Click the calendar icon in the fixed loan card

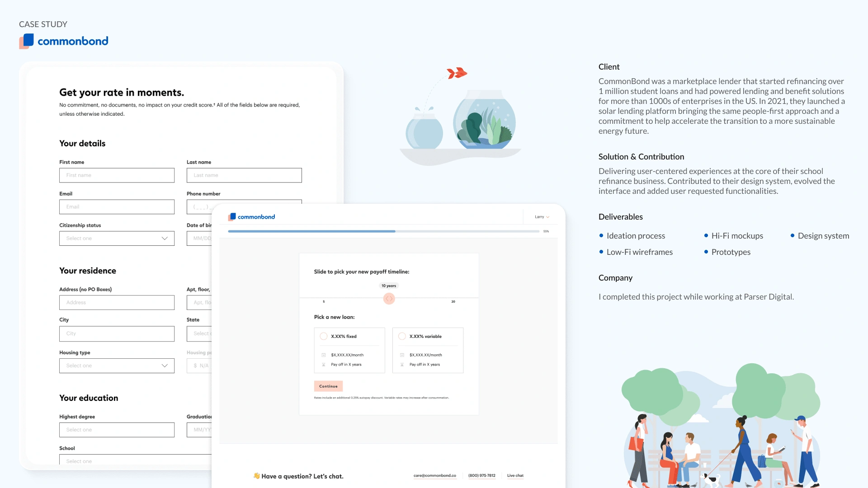[324, 355]
